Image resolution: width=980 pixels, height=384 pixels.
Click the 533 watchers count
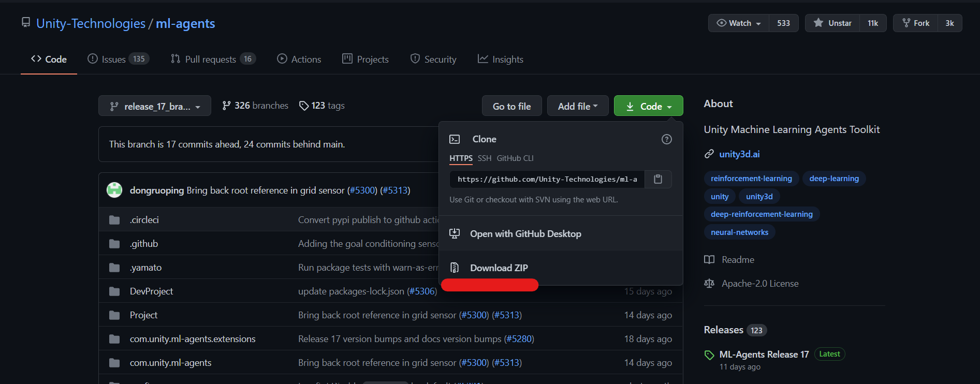(x=784, y=23)
